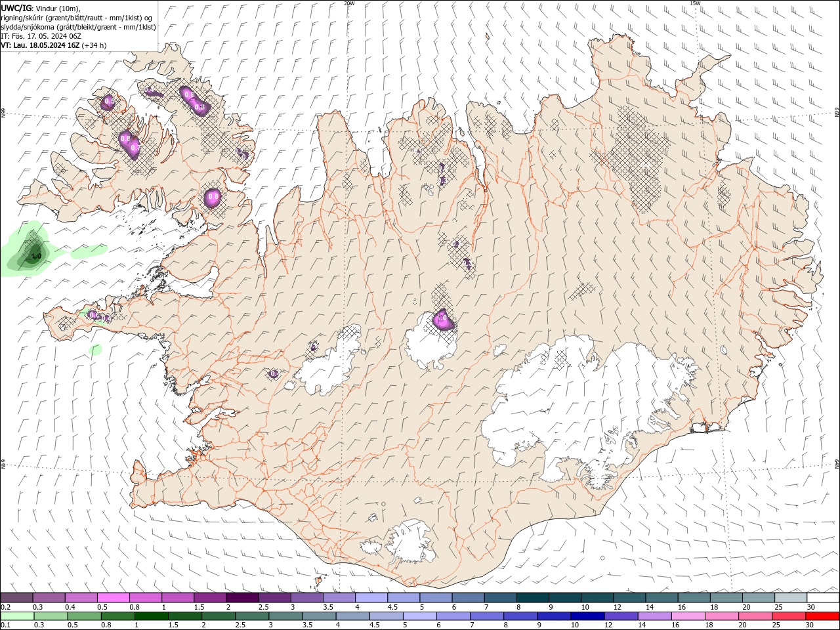Pick the violet swatch starting at 12 on lower scale

pyautogui.click(x=621, y=616)
